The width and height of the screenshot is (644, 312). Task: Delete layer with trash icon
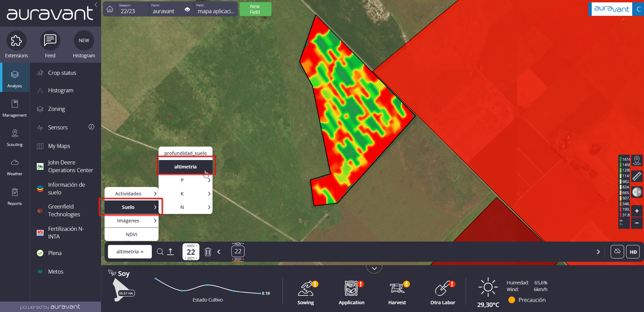click(x=208, y=252)
